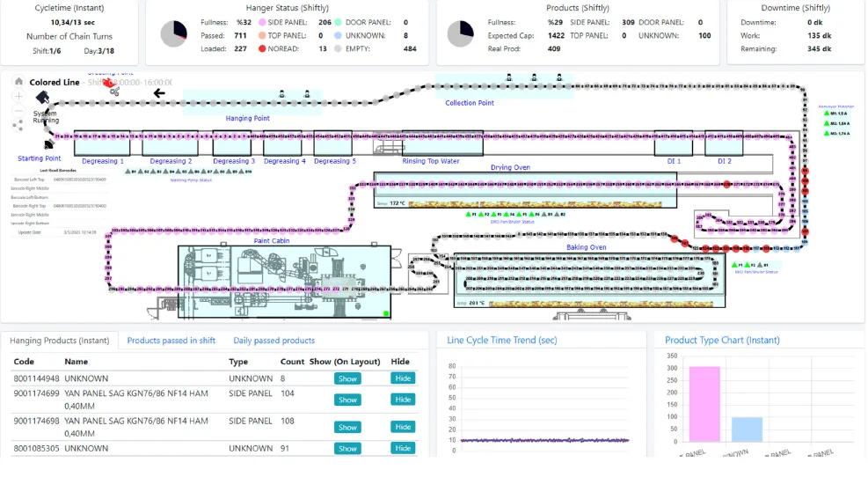
Task: Open Products passed in shift tab
Action: click(171, 340)
